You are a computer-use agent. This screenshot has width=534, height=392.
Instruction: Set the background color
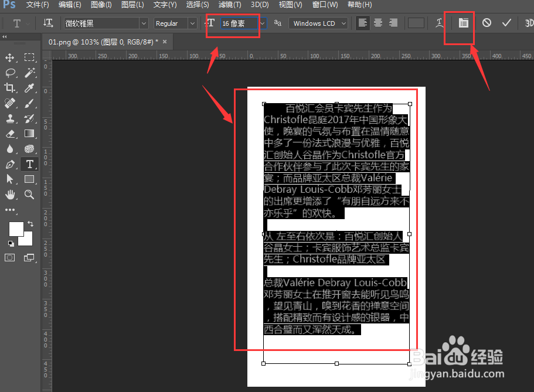coord(27,240)
